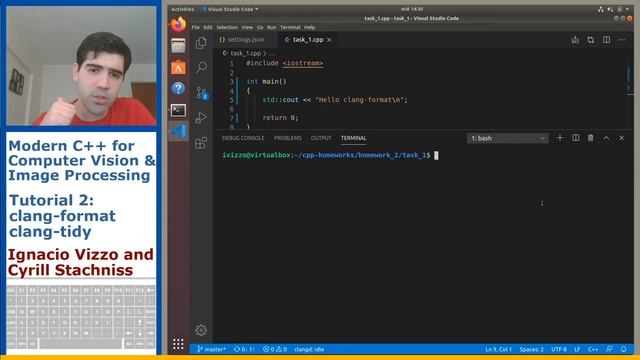Click the compare changes icon in editor toolbar
Screen dimensions: 640x360
[591, 40]
